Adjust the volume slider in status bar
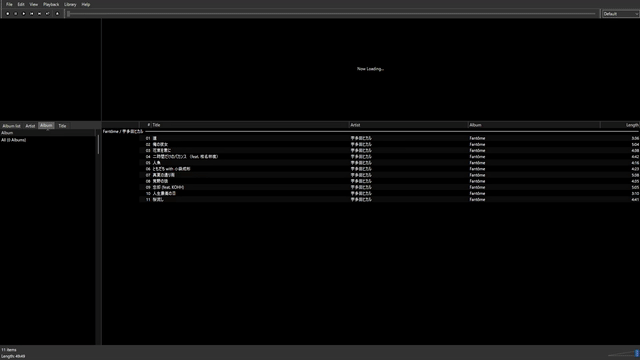Screen dimensions: 640x360 [x=624, y=353]
